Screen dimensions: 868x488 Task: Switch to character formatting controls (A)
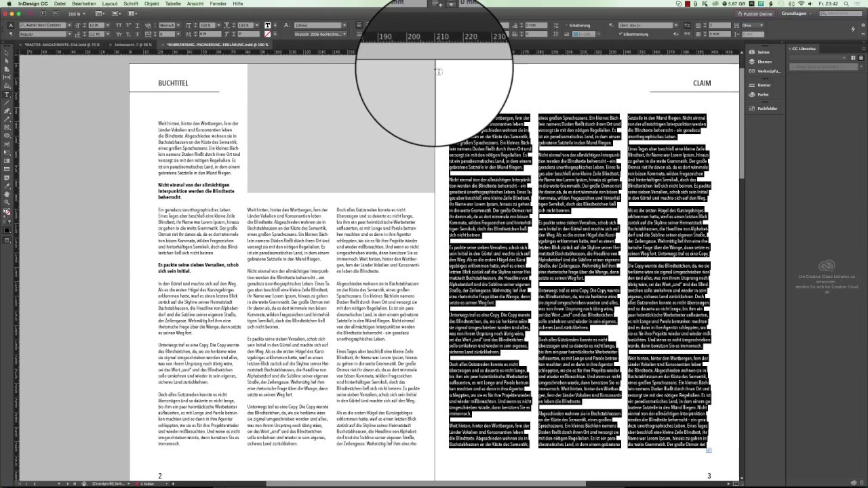[x=10, y=25]
